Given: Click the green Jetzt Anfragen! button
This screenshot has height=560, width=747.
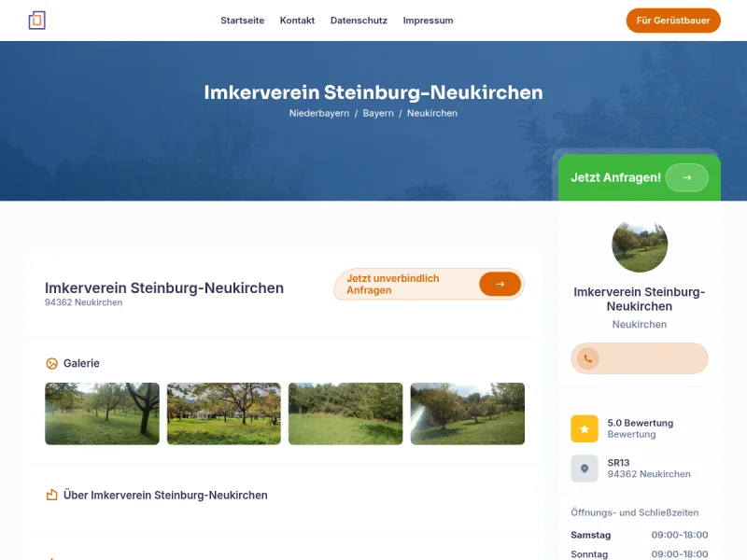Looking at the screenshot, I should (x=616, y=177).
